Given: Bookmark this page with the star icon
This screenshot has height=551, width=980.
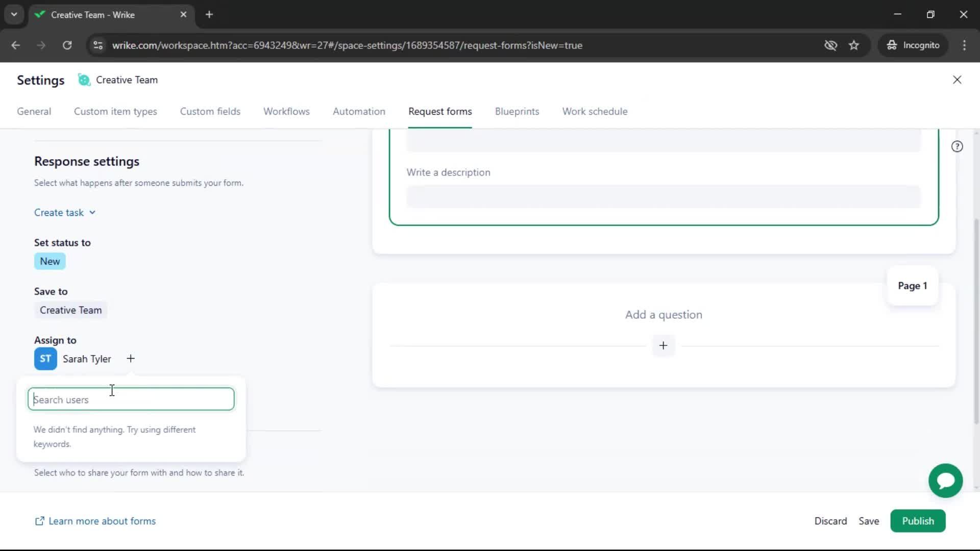Looking at the screenshot, I should point(854,45).
